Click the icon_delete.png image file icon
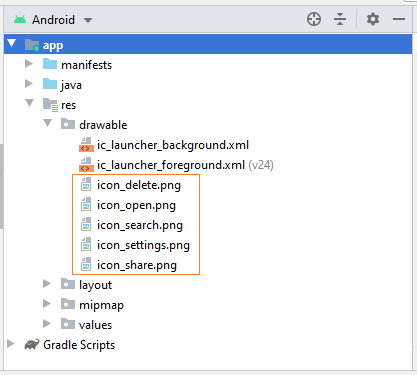417x375 pixels. point(86,184)
